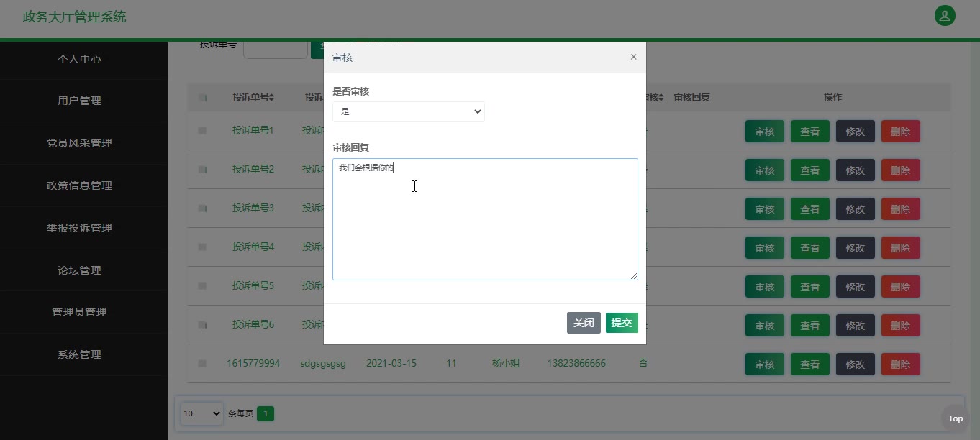Viewport: 980px width, 440px height.
Task: Click 删除 button for row 投诉单号2
Action: point(901,170)
